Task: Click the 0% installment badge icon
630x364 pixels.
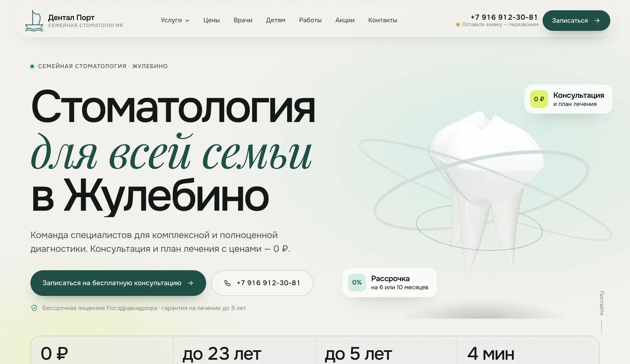Action: [x=357, y=283]
